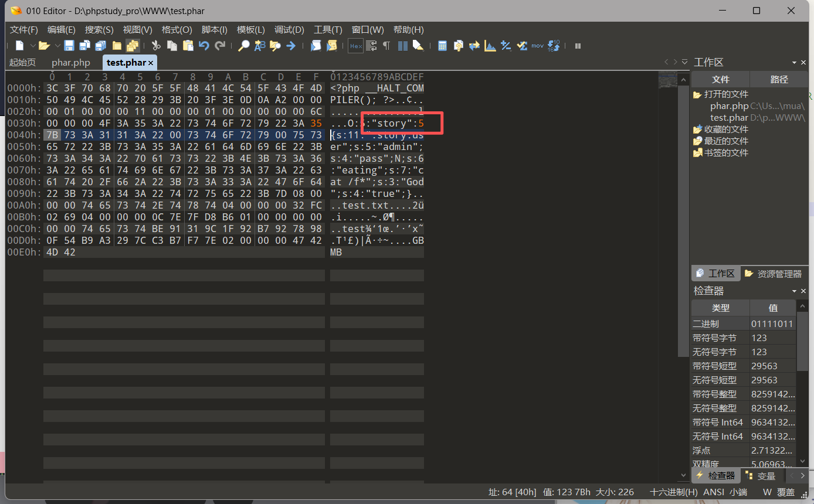The image size is (814, 504).
Task: Close the test.phar tab
Action: [x=151, y=63]
